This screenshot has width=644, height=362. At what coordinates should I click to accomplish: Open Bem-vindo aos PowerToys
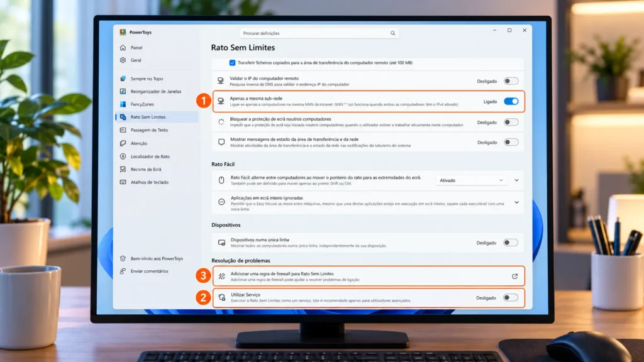click(x=157, y=258)
